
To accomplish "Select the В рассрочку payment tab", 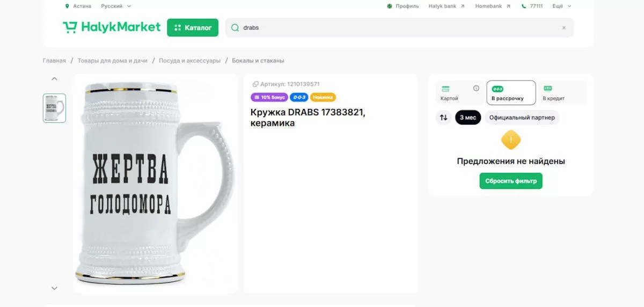I will click(x=511, y=93).
